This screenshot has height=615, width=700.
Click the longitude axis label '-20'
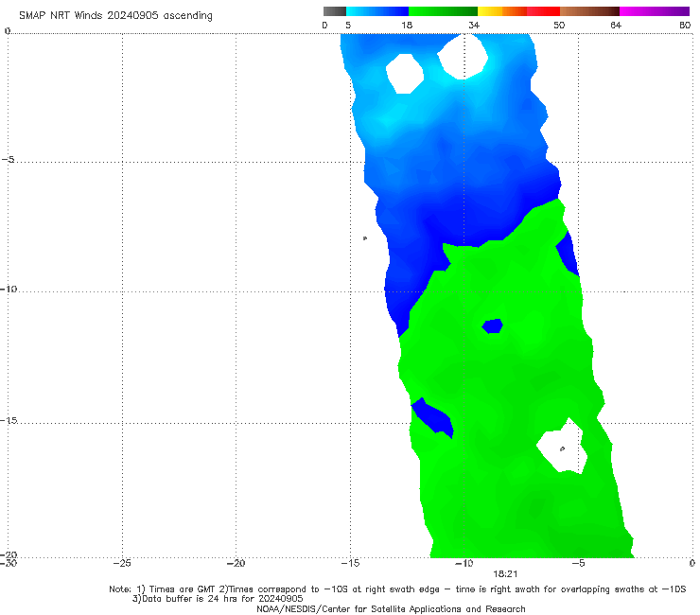[236, 563]
